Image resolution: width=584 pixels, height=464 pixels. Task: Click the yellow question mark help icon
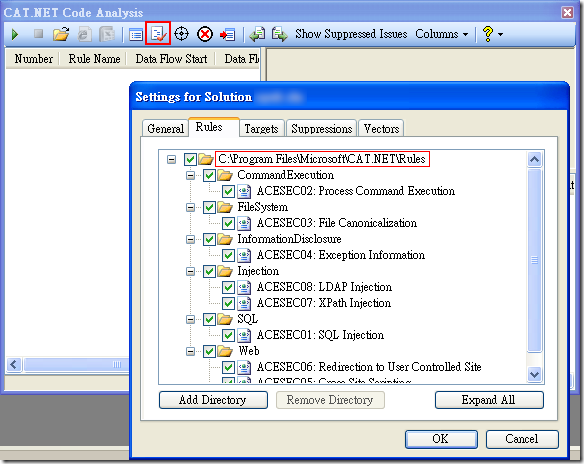[488, 34]
